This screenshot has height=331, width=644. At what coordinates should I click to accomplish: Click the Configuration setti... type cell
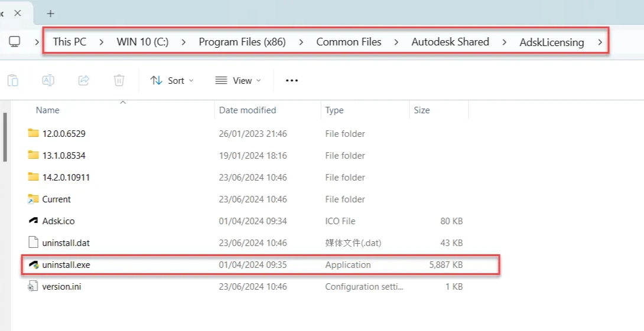click(365, 286)
